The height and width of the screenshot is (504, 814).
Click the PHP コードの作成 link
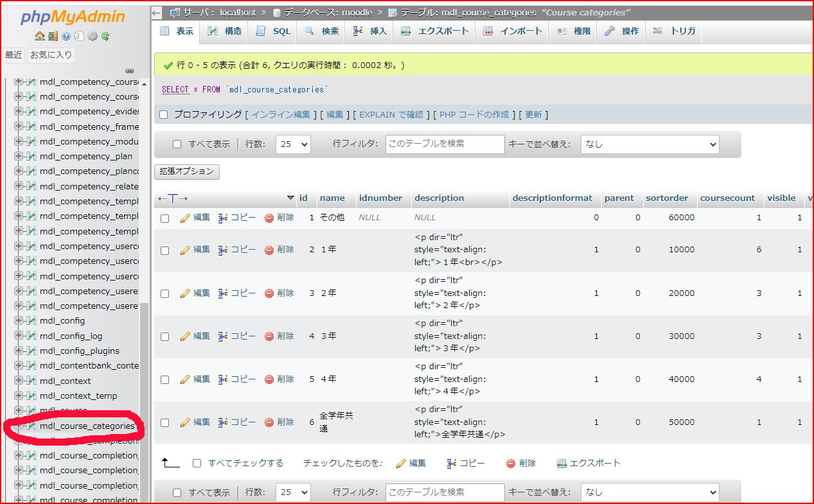click(474, 114)
